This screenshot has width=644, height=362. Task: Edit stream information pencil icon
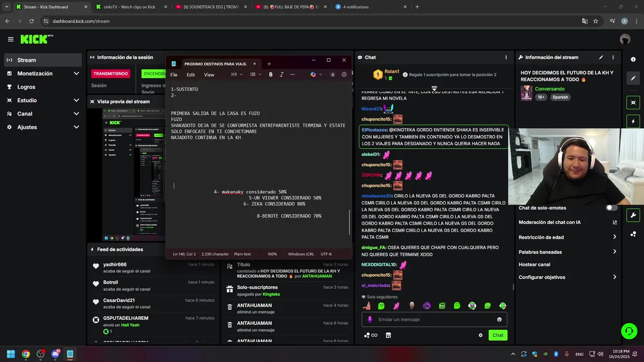601,57
